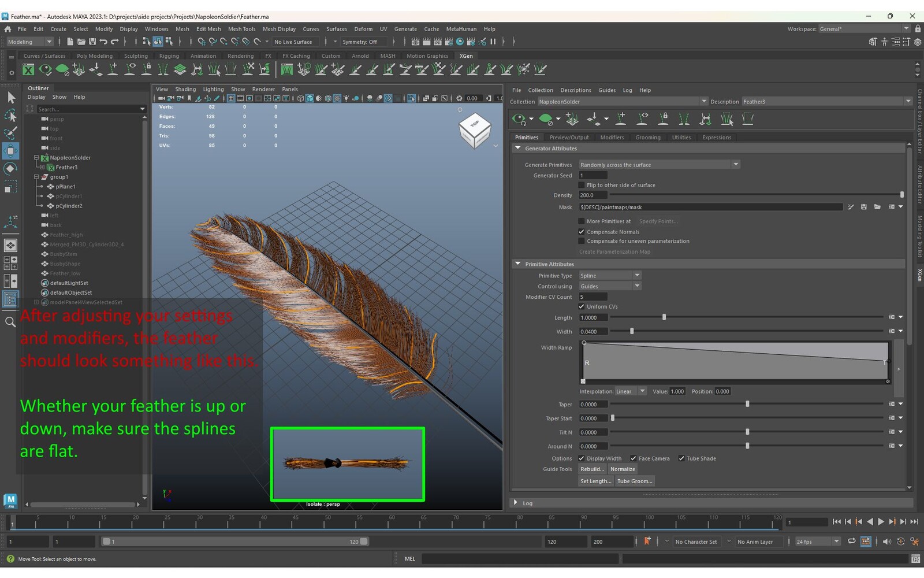
Task: Open the Mesh Tools menu
Action: tap(241, 29)
